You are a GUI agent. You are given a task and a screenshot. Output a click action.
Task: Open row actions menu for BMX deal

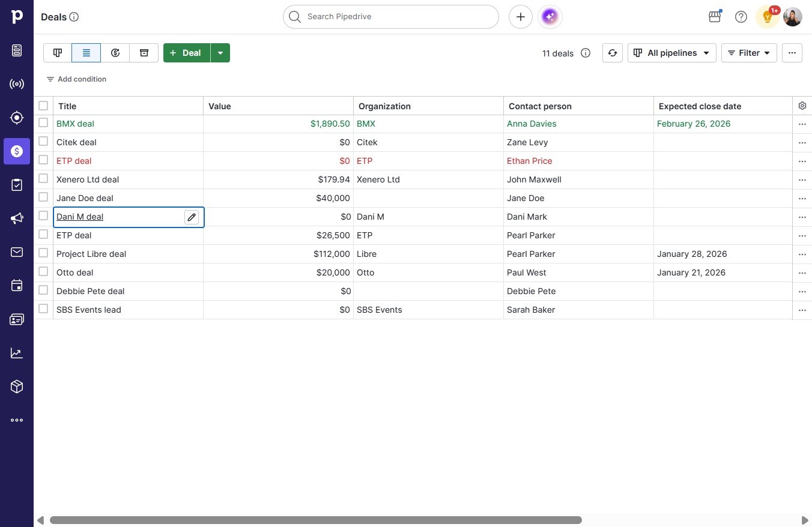pos(802,124)
